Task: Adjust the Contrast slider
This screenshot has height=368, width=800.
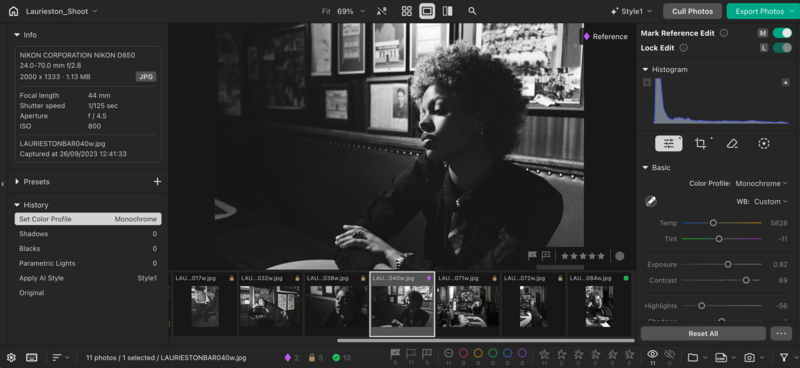Action: point(746,280)
